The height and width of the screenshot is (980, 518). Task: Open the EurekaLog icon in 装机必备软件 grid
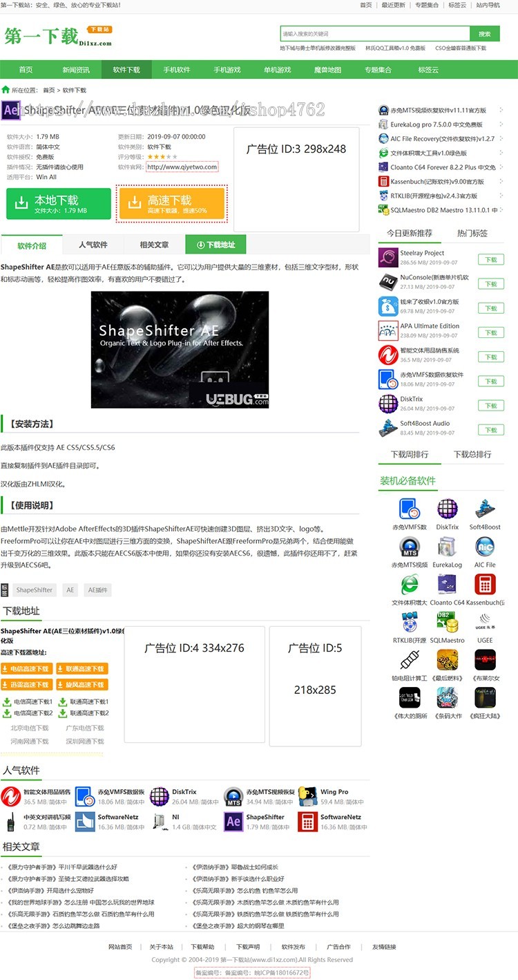click(447, 547)
